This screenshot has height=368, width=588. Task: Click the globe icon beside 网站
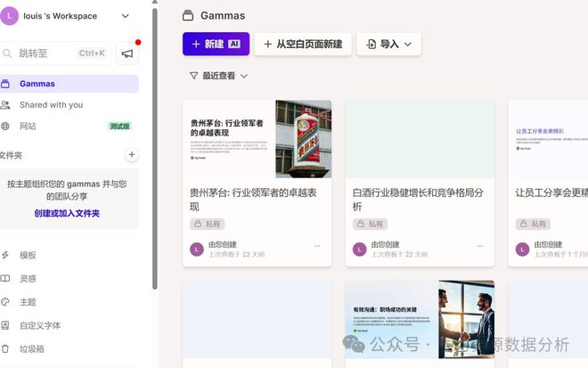4,126
